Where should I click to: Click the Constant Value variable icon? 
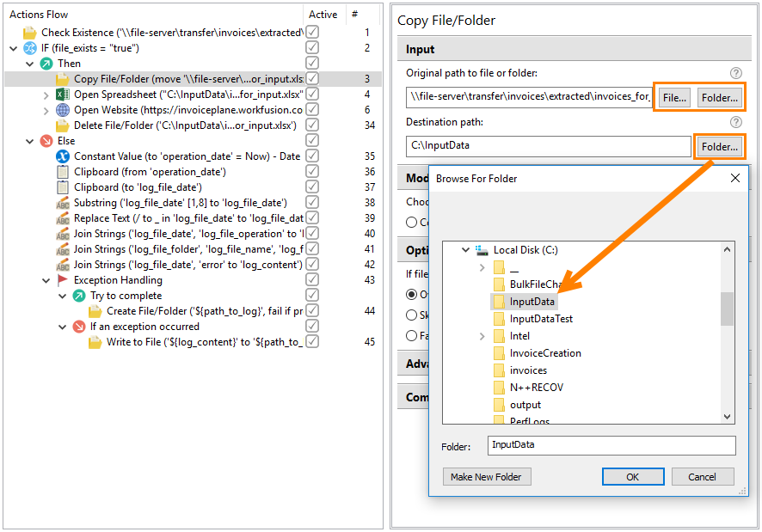pos(62,156)
